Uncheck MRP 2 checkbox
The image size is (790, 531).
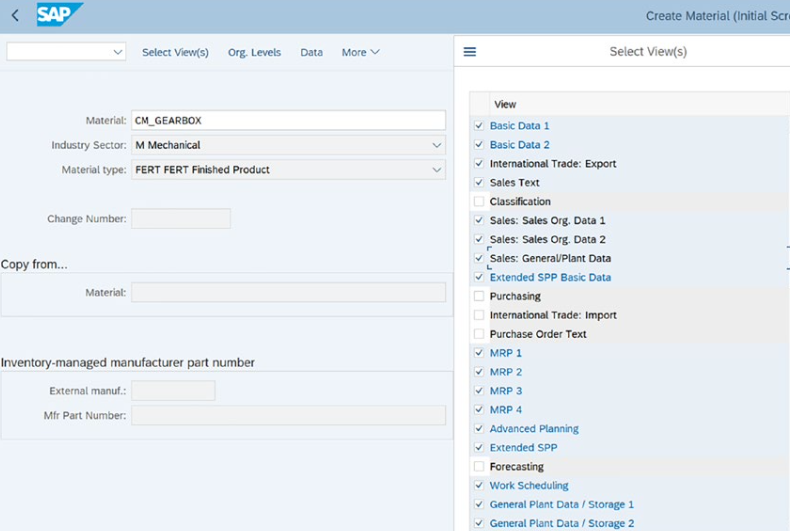pyautogui.click(x=479, y=372)
